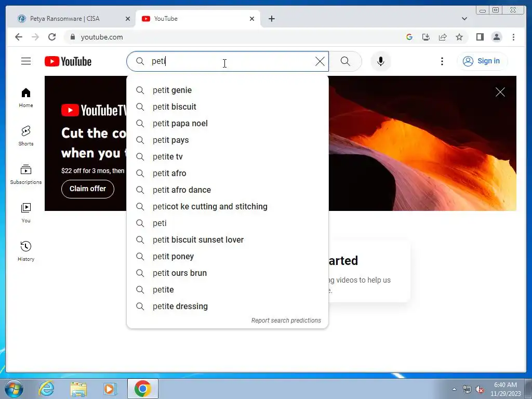The width and height of the screenshot is (532, 399).
Task: Open the Windows Start menu
Action: tap(14, 389)
